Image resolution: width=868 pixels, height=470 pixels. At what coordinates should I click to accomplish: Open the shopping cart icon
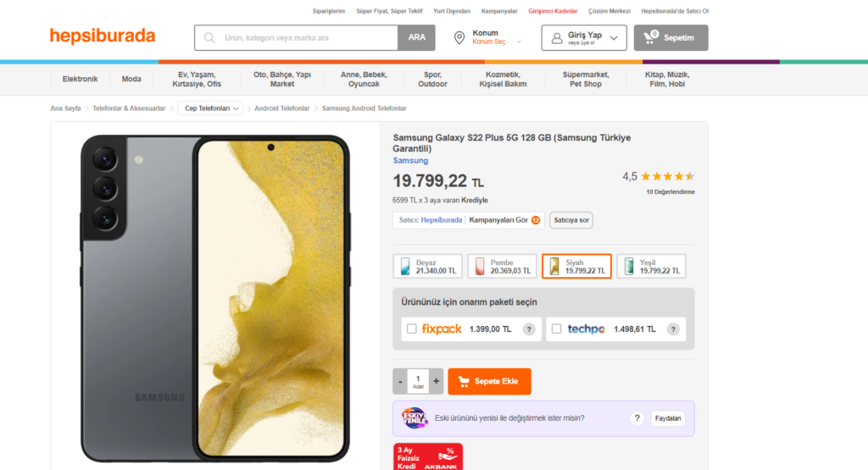[x=650, y=37]
